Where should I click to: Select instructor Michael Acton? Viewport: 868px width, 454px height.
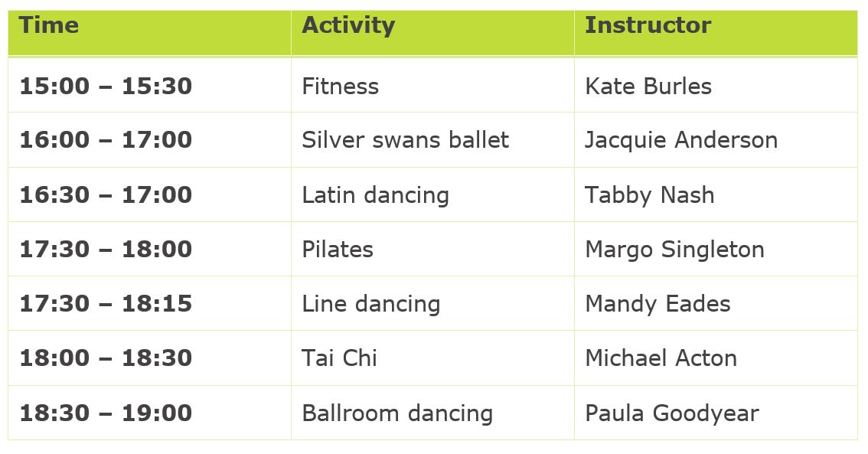tap(661, 358)
